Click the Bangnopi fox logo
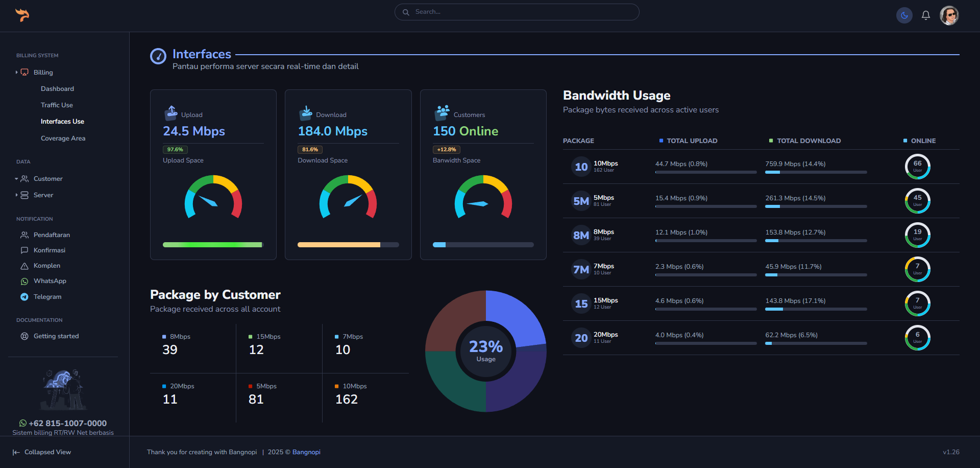 pyautogui.click(x=22, y=15)
